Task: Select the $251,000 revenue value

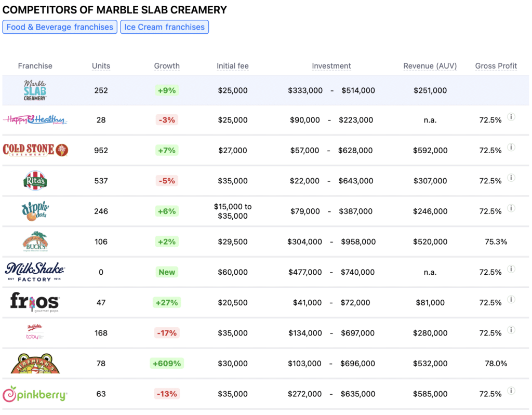Action: (430, 90)
